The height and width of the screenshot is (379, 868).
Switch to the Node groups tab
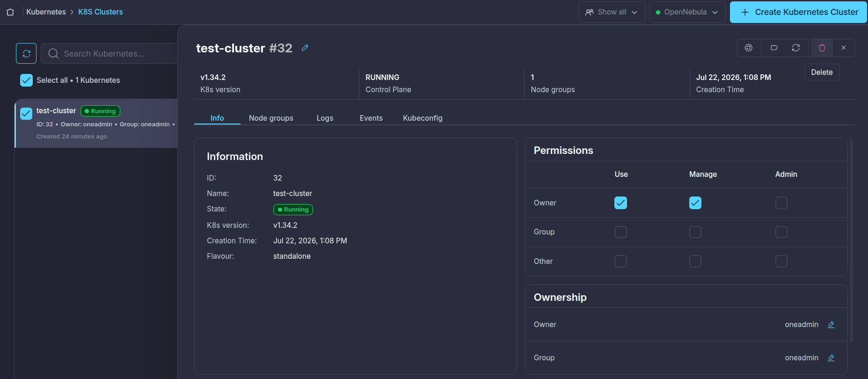(271, 118)
